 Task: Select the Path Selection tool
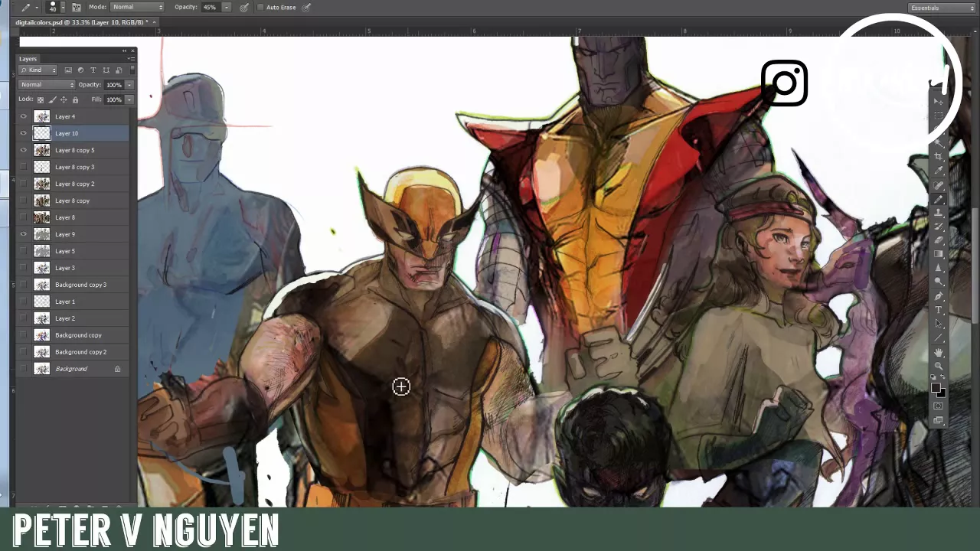tap(939, 324)
